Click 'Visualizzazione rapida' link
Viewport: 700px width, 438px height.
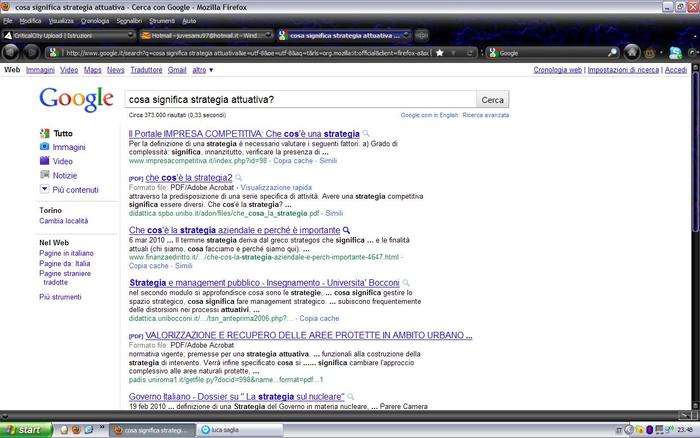point(276,188)
